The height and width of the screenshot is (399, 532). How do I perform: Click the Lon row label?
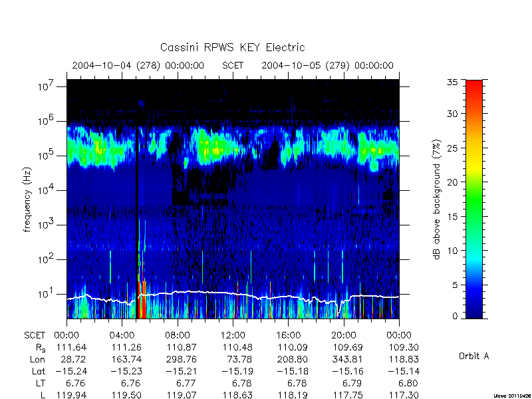(x=38, y=359)
